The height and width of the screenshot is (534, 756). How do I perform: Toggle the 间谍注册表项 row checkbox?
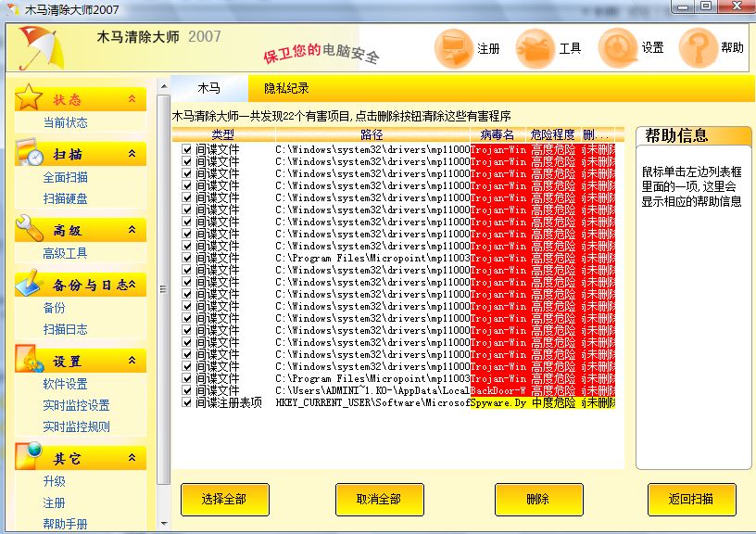click(187, 403)
